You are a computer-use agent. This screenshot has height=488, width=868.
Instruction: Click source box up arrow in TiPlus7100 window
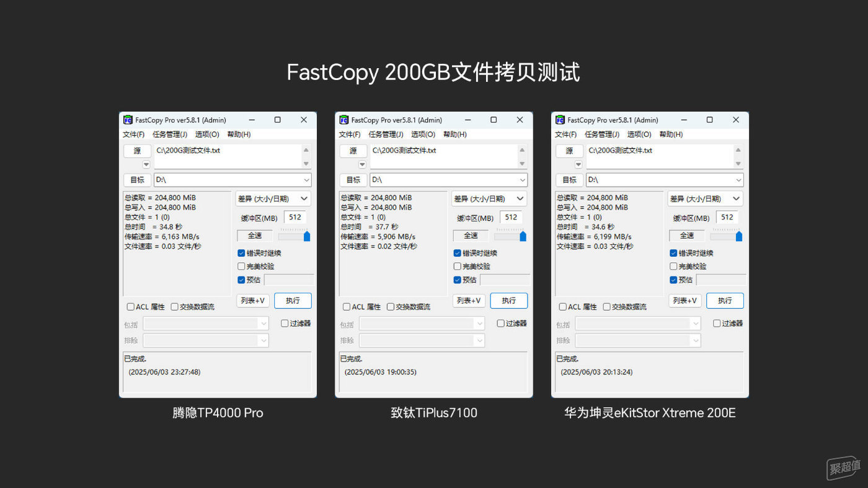[522, 150]
